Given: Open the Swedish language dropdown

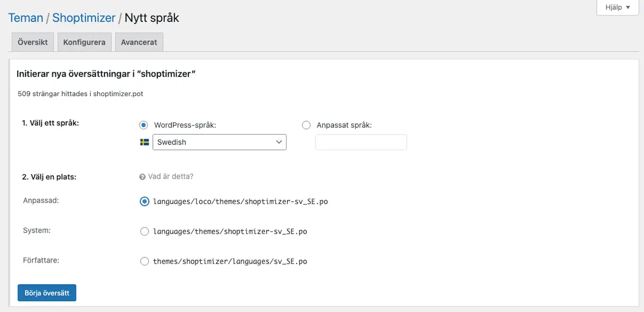Looking at the screenshot, I should (x=219, y=142).
